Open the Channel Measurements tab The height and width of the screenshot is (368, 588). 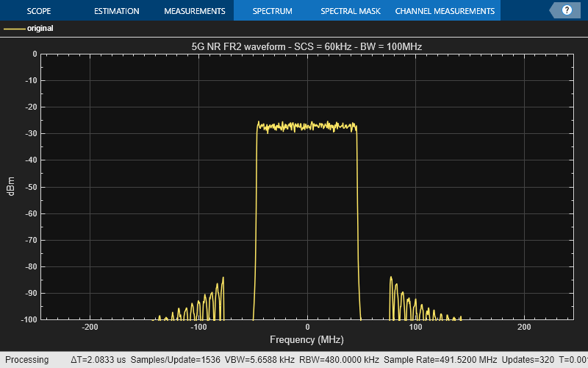point(445,11)
